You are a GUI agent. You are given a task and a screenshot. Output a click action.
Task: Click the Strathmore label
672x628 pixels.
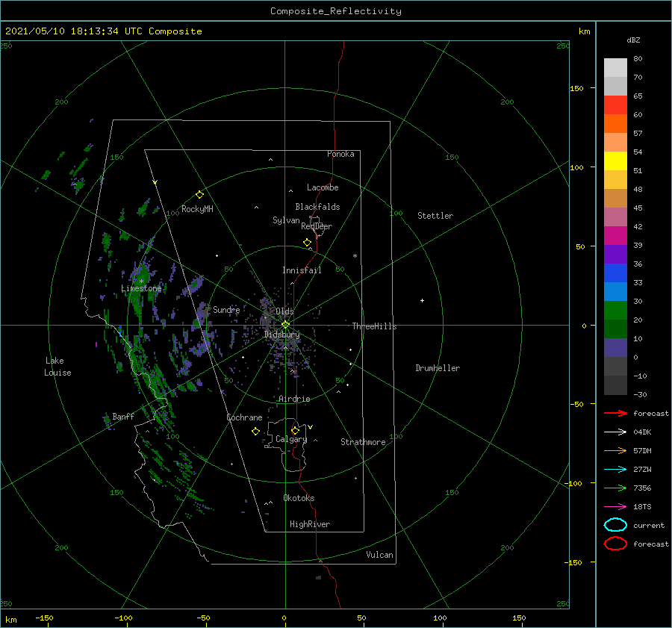pos(363,442)
